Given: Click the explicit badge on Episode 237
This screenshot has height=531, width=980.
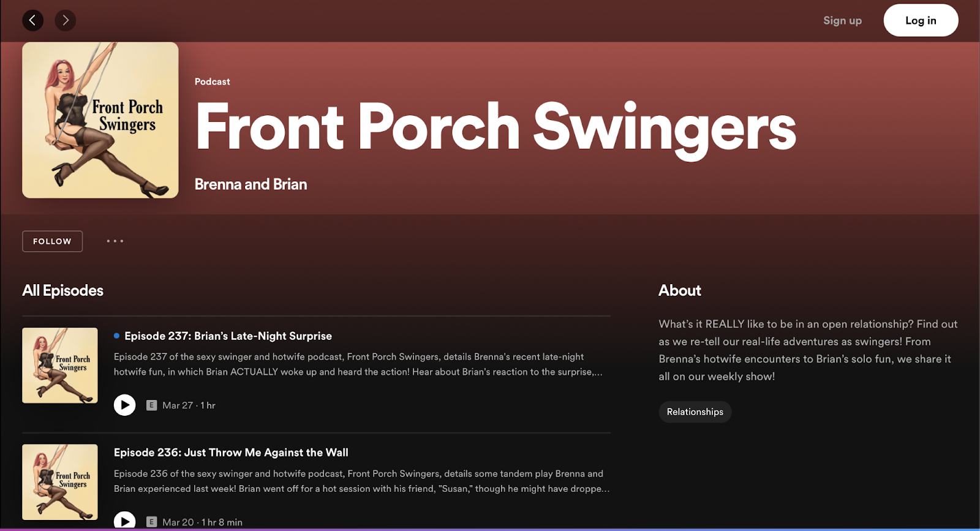Looking at the screenshot, I should [151, 405].
